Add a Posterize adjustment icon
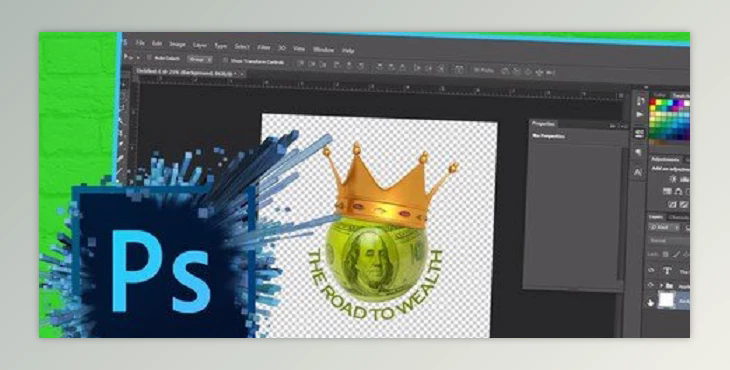 pos(683,205)
